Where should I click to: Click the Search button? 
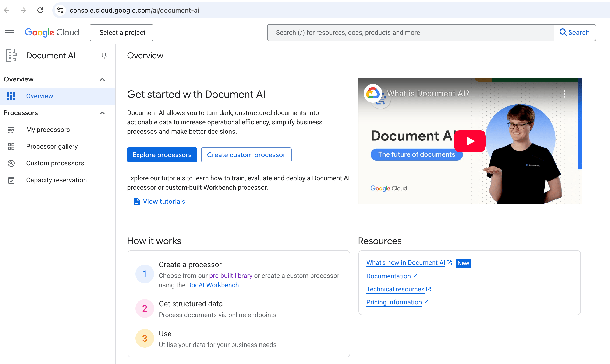(x=575, y=33)
